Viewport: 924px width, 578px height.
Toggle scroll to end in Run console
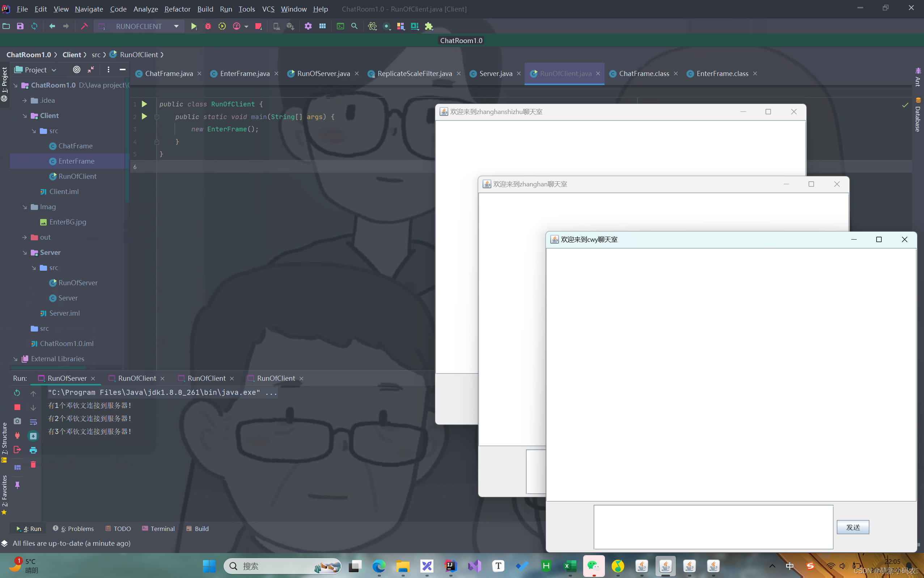33,436
